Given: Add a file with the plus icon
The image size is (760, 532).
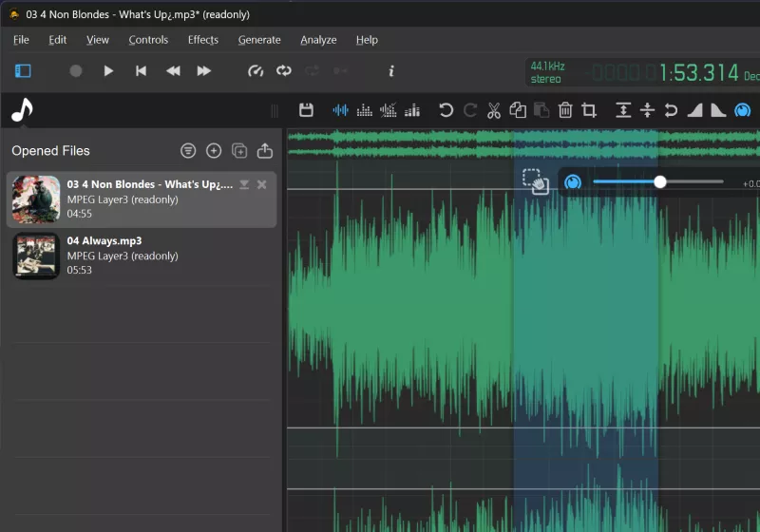Looking at the screenshot, I should [x=214, y=150].
